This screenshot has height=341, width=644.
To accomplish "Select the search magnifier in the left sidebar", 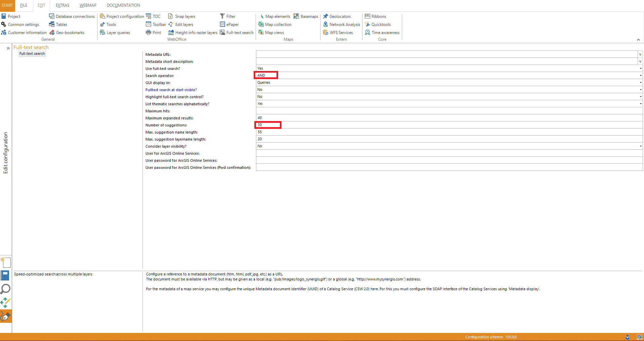I will (5, 289).
